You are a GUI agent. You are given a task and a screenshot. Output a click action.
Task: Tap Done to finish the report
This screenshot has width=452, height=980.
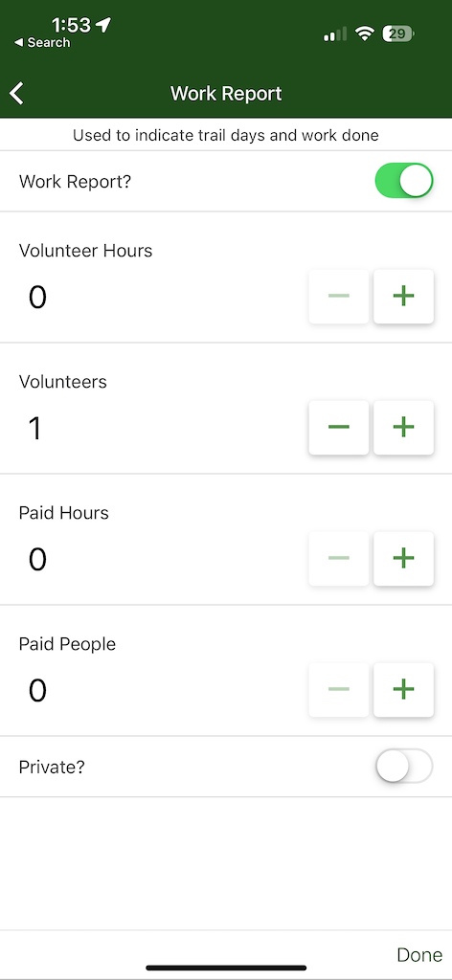tap(419, 955)
